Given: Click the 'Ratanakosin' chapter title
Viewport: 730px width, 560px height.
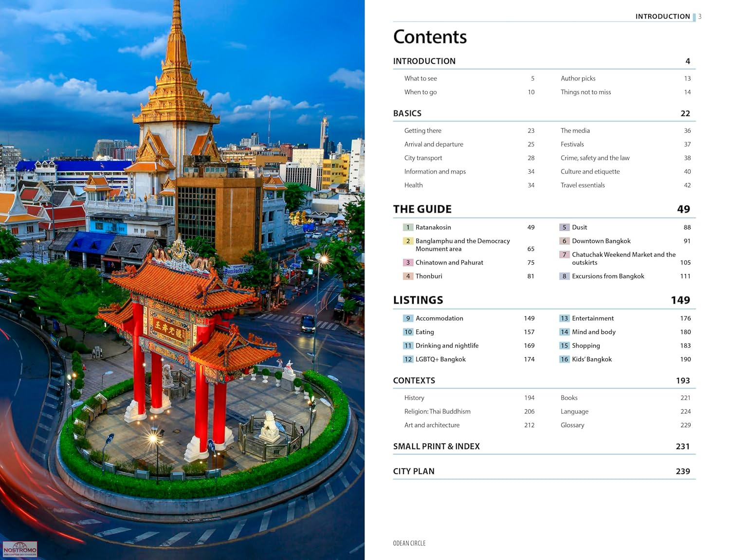Looking at the screenshot, I should (433, 227).
